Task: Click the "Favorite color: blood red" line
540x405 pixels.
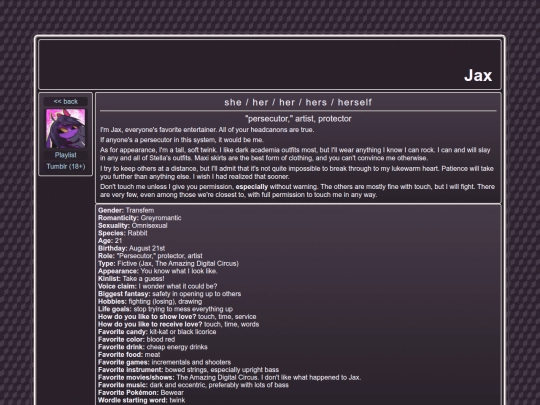Action: [136, 339]
